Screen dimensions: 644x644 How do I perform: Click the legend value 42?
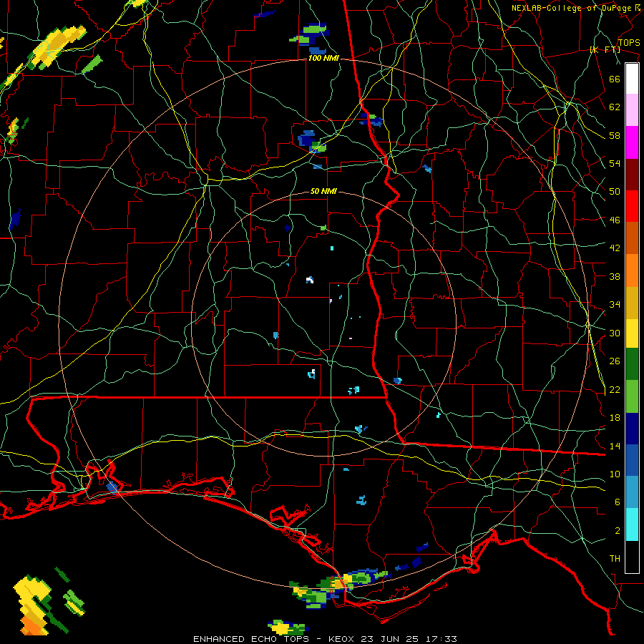pyautogui.click(x=615, y=248)
